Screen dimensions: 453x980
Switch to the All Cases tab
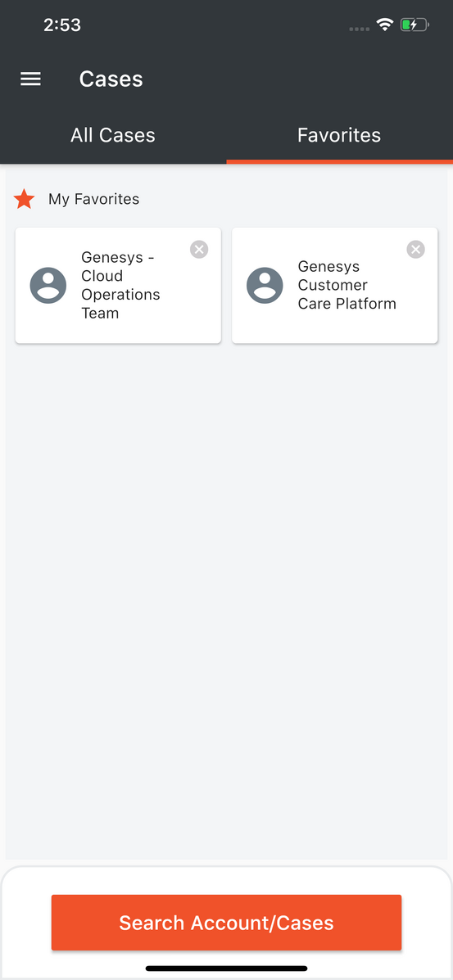[113, 135]
